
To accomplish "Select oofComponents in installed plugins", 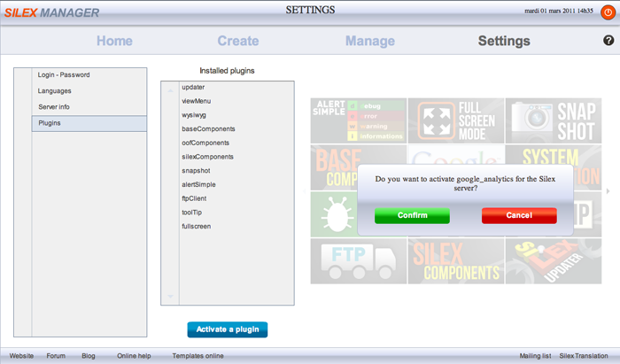I will 205,143.
